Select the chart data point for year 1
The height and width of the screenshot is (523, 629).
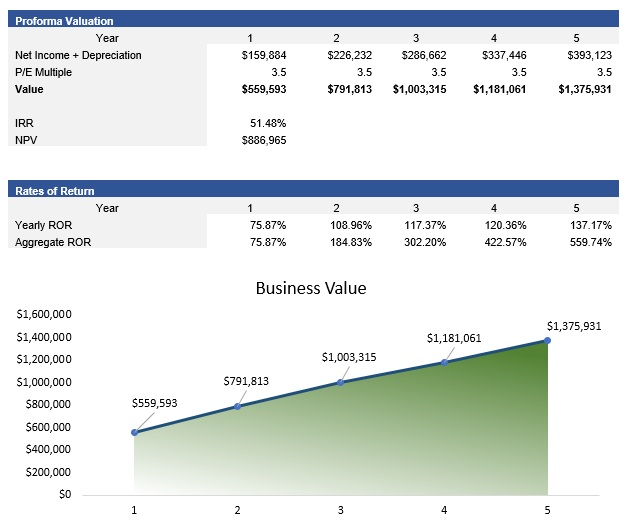(135, 432)
